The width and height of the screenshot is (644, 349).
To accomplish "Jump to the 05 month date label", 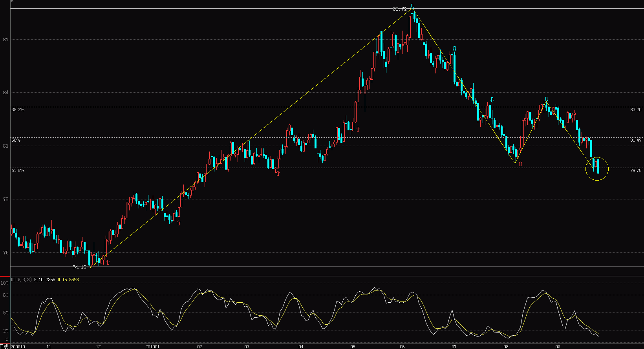I will [353, 347].
